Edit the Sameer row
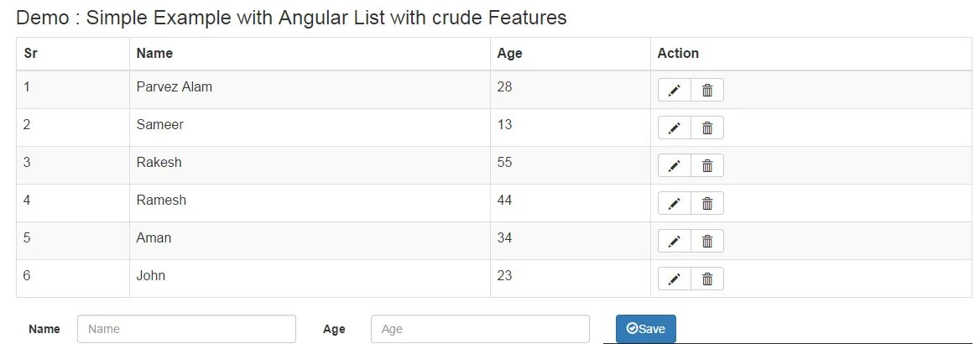The height and width of the screenshot is (344, 980). point(674,128)
